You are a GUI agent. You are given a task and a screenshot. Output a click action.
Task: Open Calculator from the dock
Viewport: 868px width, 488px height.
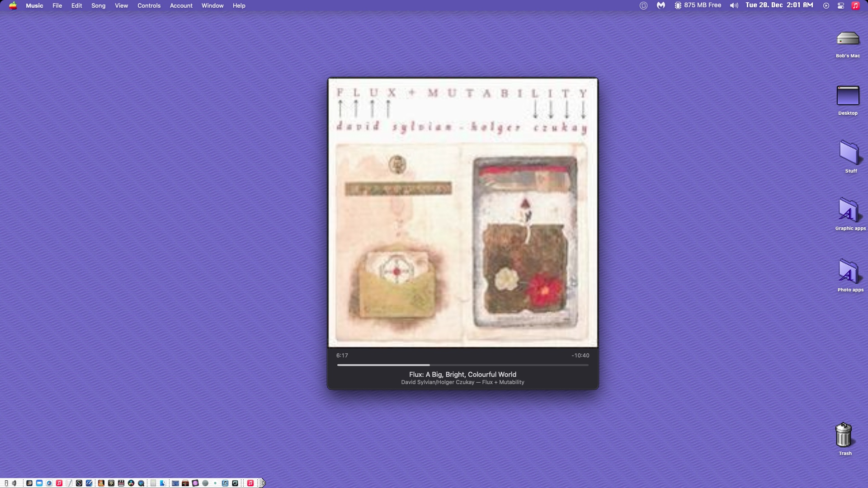153,483
